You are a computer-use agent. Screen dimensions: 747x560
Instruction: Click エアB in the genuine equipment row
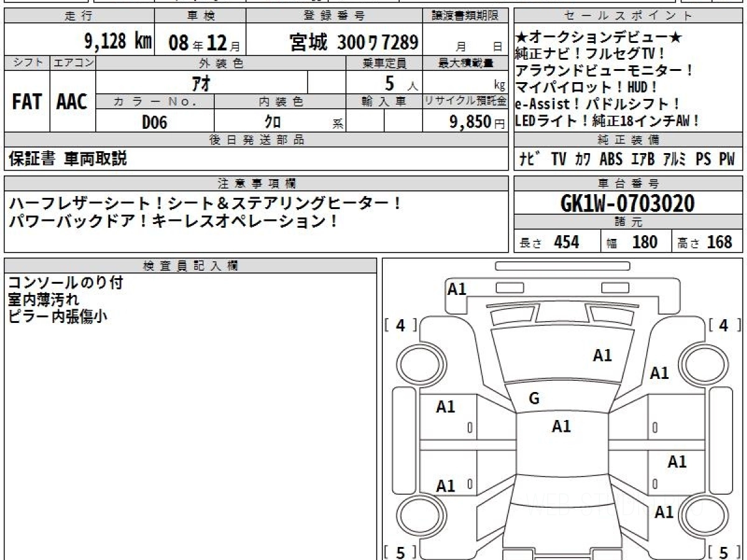coord(643,159)
